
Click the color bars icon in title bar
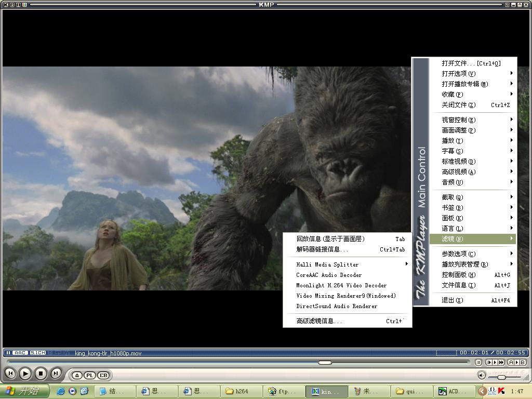[x=24, y=4]
